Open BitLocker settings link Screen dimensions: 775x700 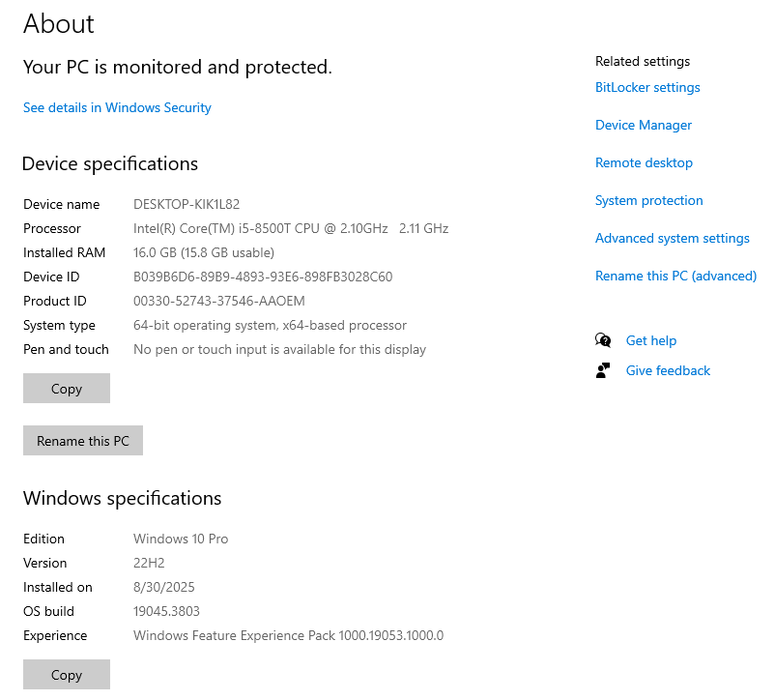647,87
